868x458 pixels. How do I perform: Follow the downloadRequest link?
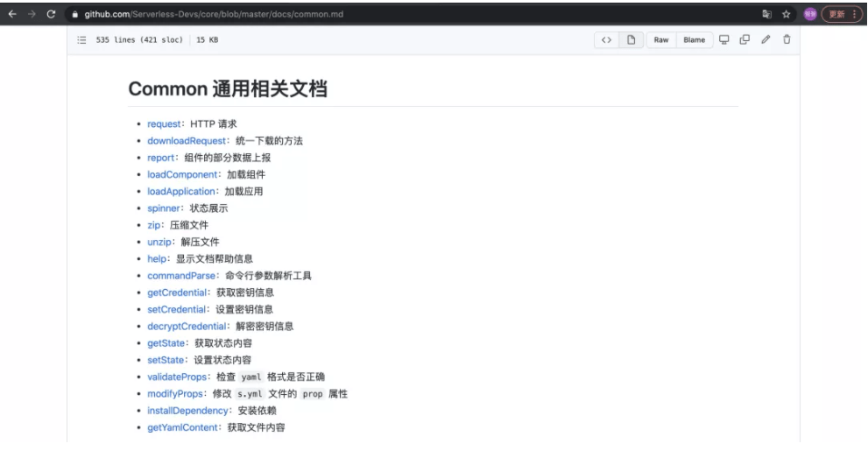click(187, 141)
